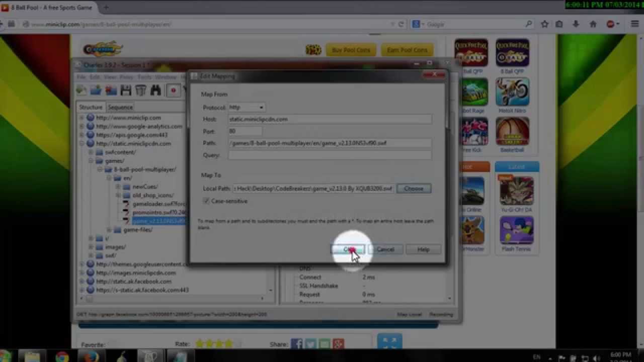Image resolution: width=644 pixels, height=362 pixels.
Task: Click Choose to browse for local path
Action: 414,189
